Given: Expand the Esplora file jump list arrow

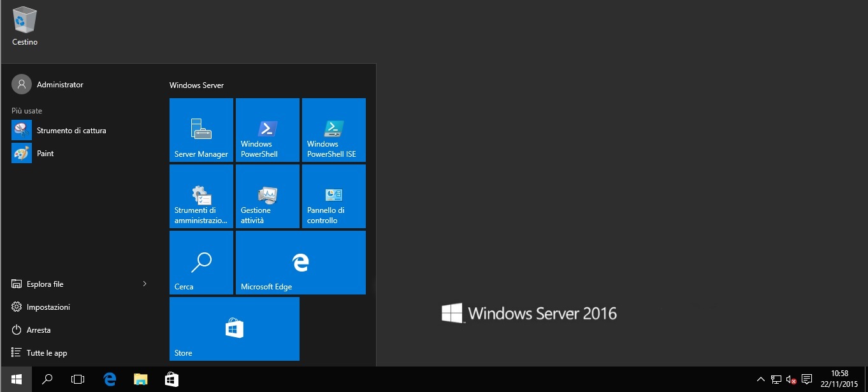Looking at the screenshot, I should click(145, 284).
